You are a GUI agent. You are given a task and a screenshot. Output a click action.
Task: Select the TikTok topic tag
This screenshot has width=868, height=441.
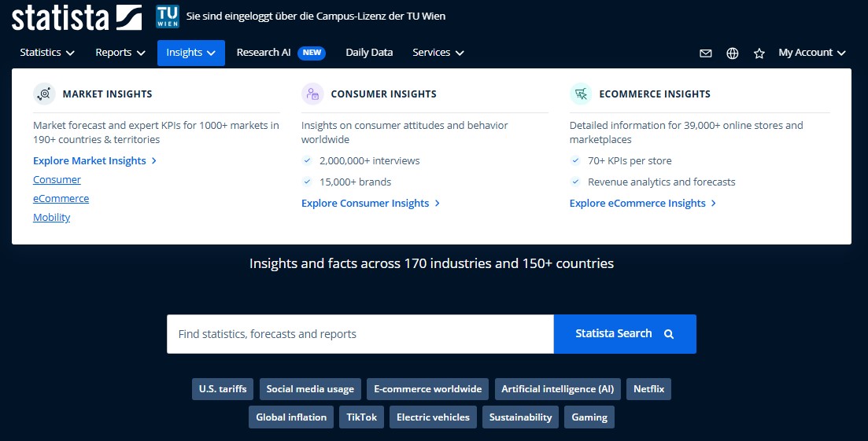(x=361, y=417)
